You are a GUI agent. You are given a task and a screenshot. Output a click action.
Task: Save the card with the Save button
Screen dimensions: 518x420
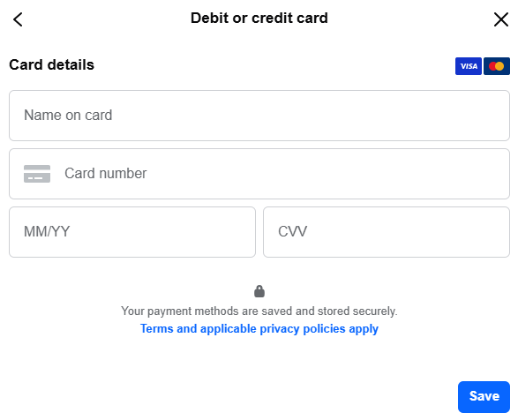point(484,397)
